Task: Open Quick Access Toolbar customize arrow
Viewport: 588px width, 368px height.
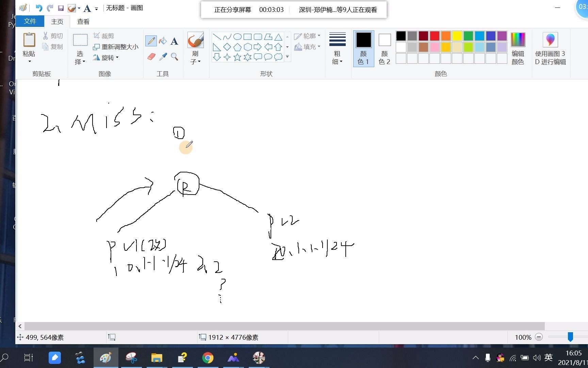Action: [97, 9]
